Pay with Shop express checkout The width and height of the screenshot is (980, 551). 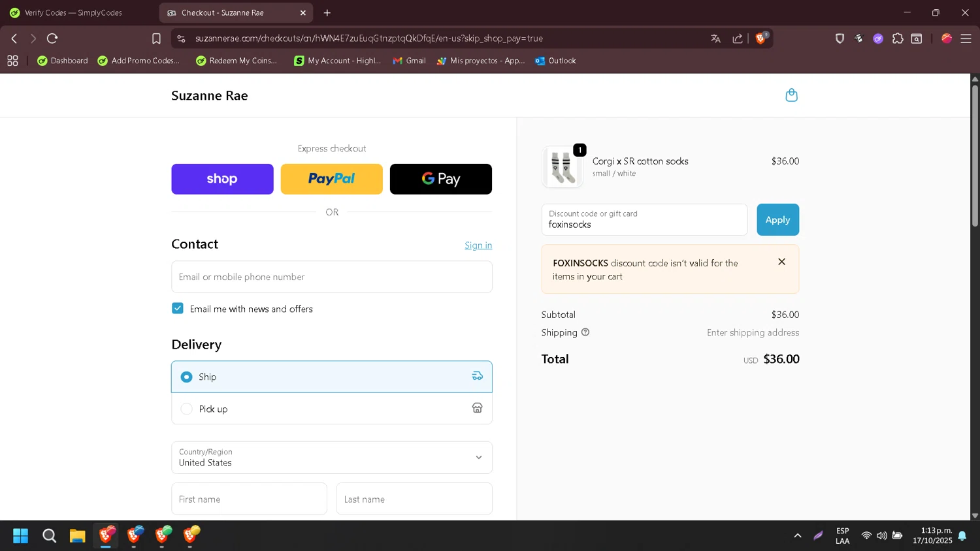click(x=222, y=179)
